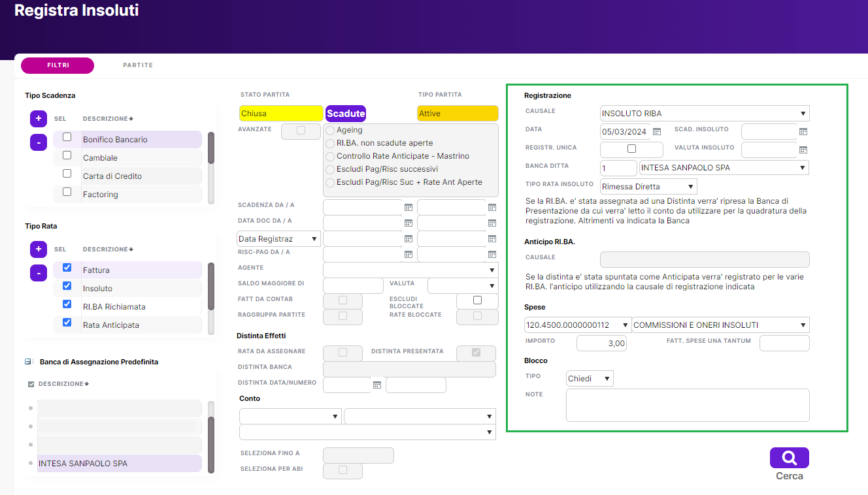
Task: Uncheck the Insoluto checkbox
Action: point(67,286)
